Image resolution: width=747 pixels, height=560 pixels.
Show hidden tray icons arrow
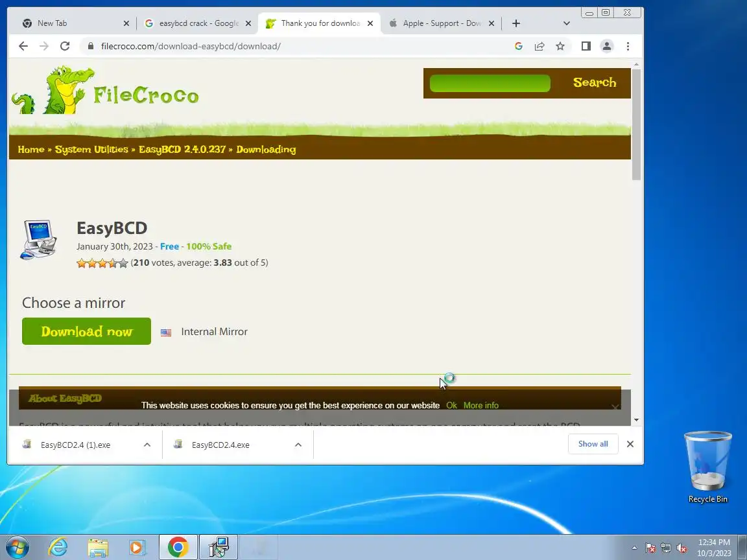[x=634, y=548]
